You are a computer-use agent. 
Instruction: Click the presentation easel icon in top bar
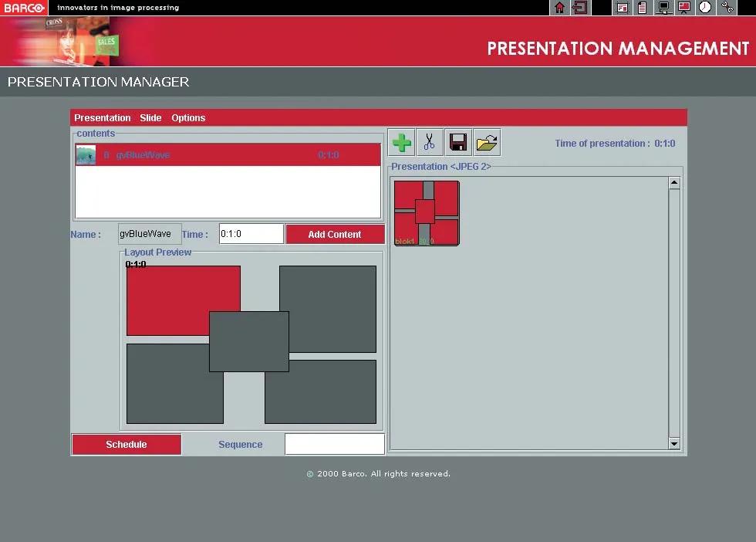[x=683, y=8]
